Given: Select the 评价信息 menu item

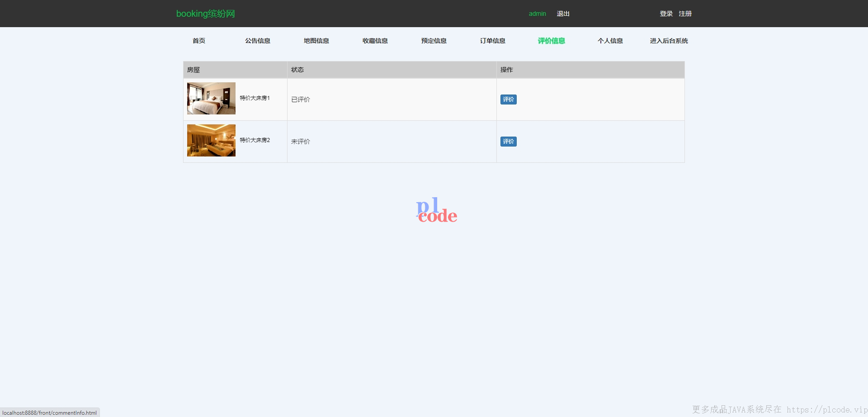Looking at the screenshot, I should pyautogui.click(x=552, y=41).
